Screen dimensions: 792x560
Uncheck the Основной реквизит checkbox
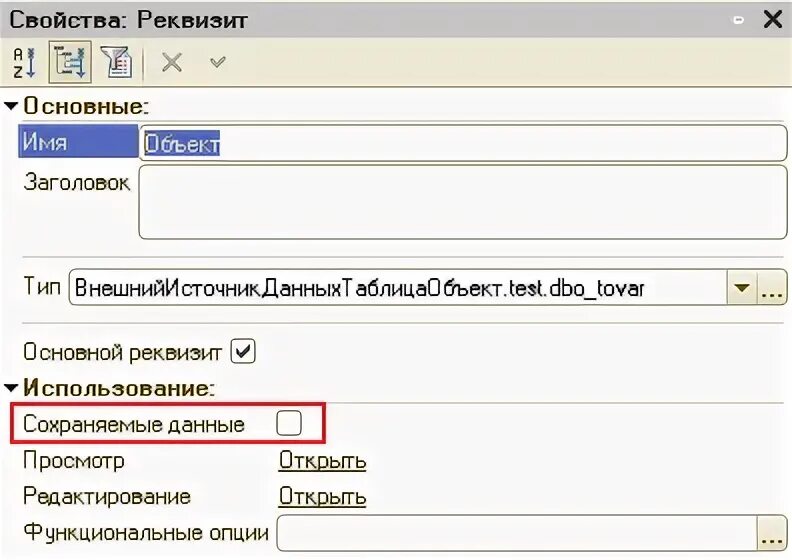pos(243,351)
